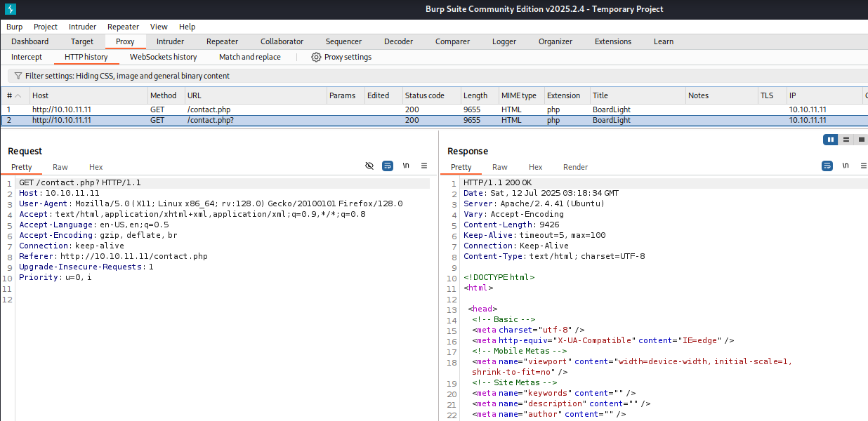Switch Response view to Render tab

[575, 167]
